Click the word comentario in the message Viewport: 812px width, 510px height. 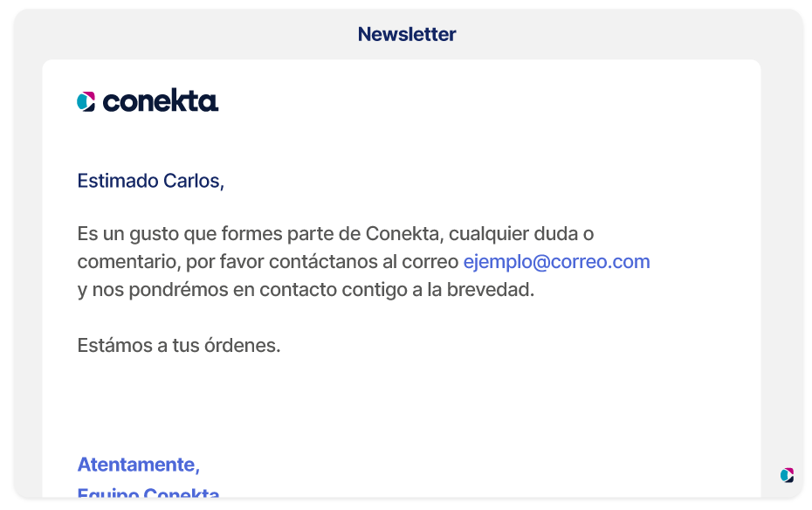pos(129,261)
